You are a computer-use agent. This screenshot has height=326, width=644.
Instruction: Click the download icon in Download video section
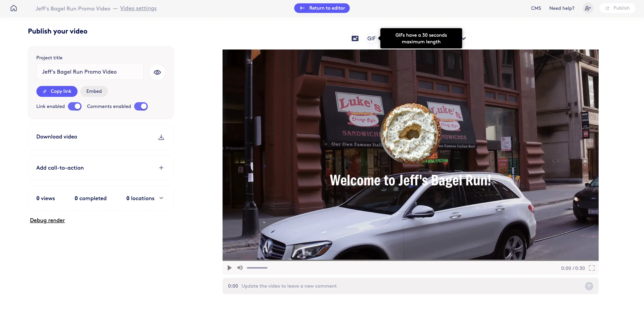click(x=161, y=137)
